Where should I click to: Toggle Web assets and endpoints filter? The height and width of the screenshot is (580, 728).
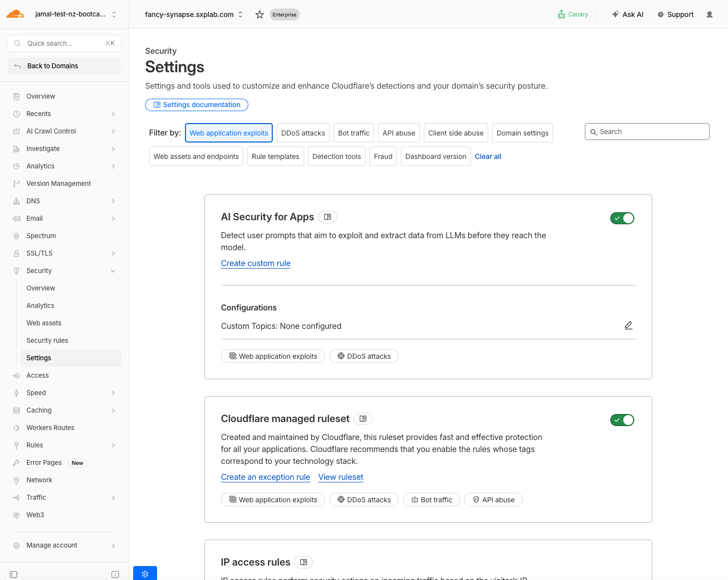point(196,156)
